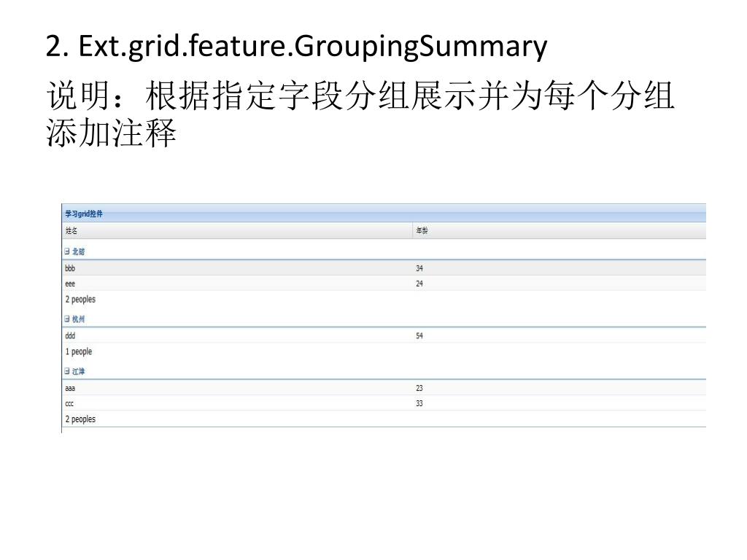Collapse the 江津 group above aaa
747x560 pixels.
click(x=67, y=371)
